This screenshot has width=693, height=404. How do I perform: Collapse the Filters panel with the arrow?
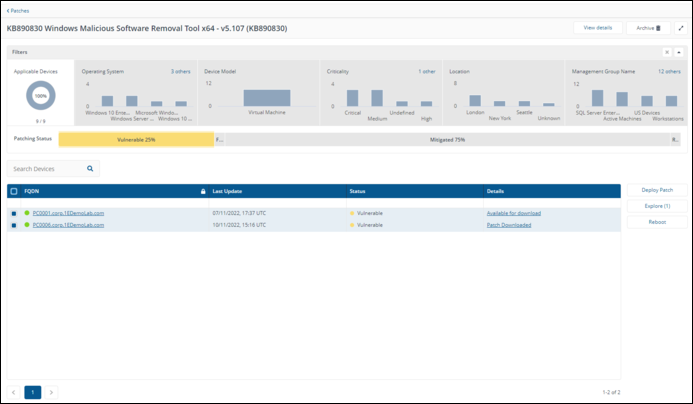[679, 51]
